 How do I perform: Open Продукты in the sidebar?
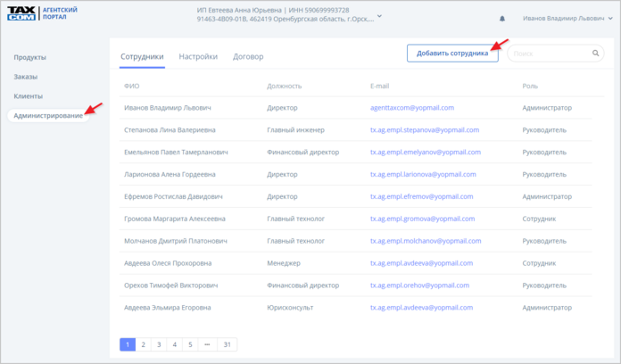[x=29, y=57]
